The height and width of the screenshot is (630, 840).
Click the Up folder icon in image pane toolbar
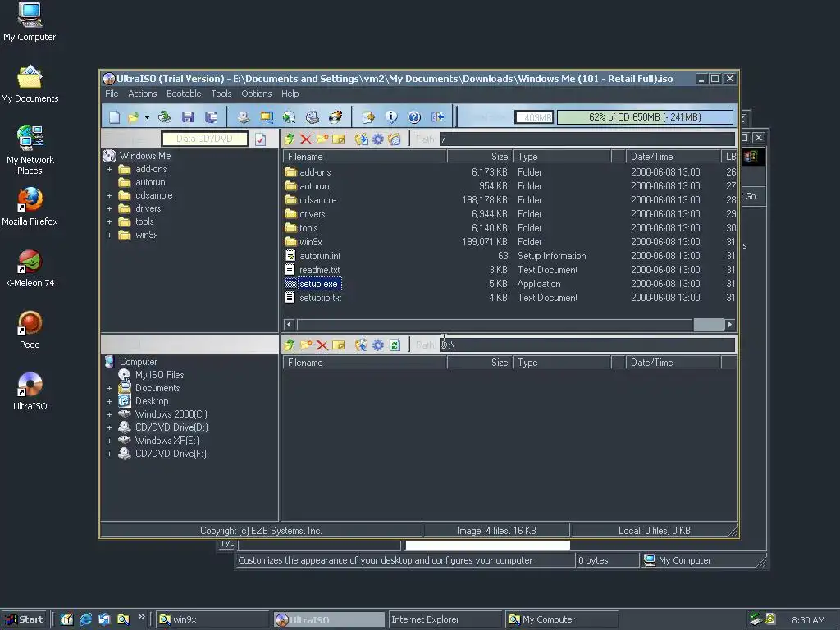tap(290, 139)
